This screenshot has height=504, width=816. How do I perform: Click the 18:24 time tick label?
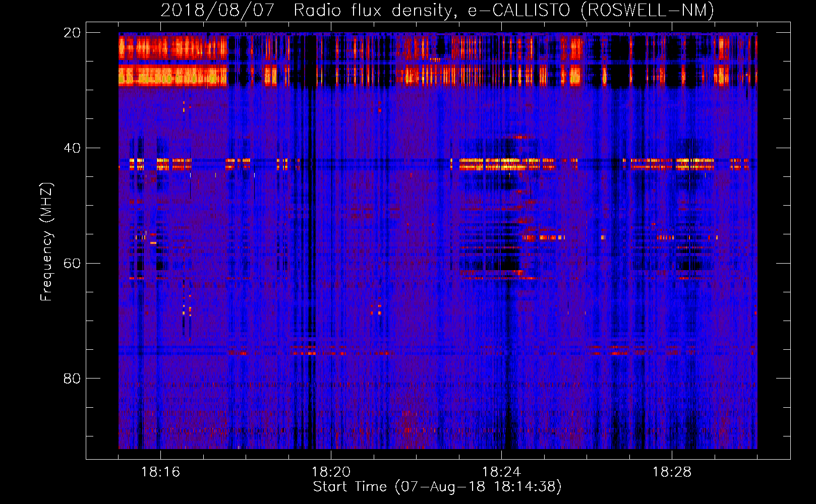[501, 472]
